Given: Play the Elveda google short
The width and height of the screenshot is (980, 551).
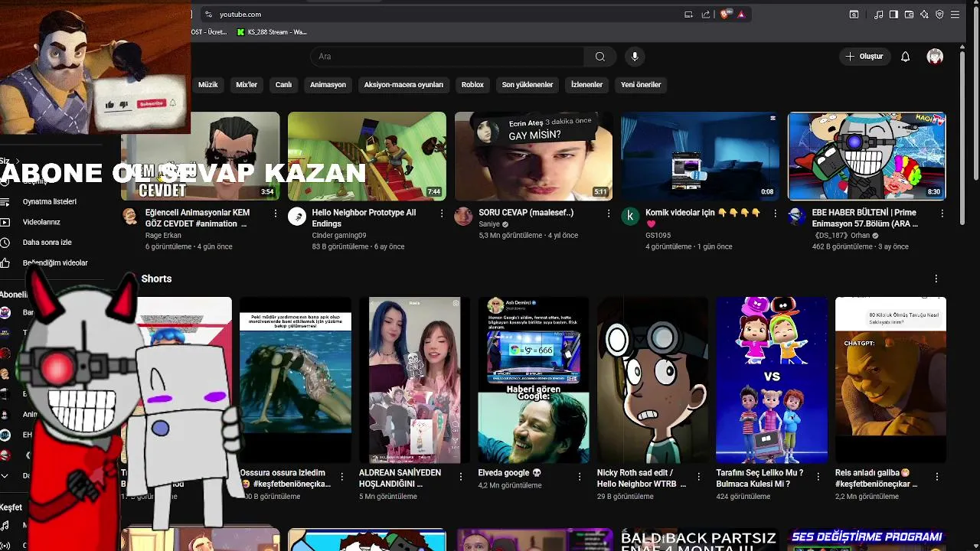Looking at the screenshot, I should [x=534, y=380].
